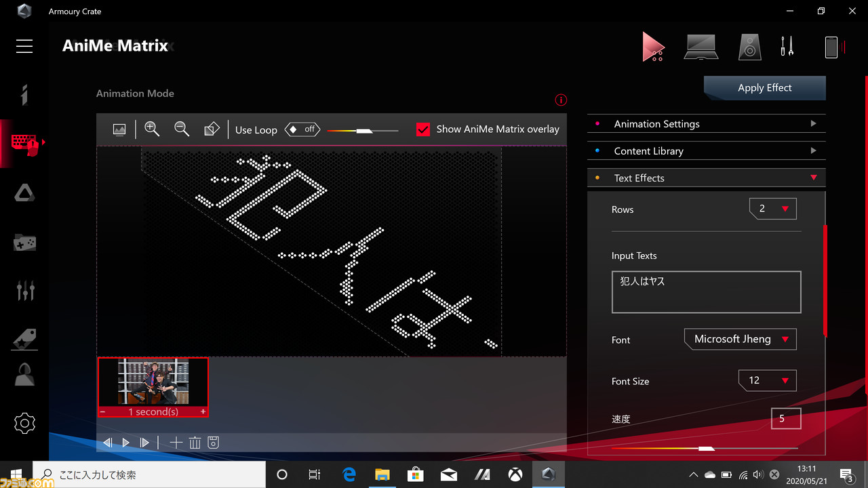Open the Font dropdown Microsoft Jheng
The image size is (868, 488).
741,339
